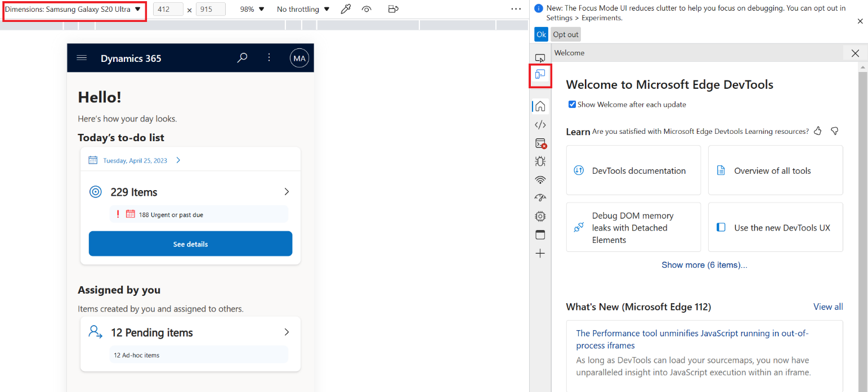868x392 pixels.
Task: Click the Dynamics 365 search icon
Action: (x=243, y=57)
